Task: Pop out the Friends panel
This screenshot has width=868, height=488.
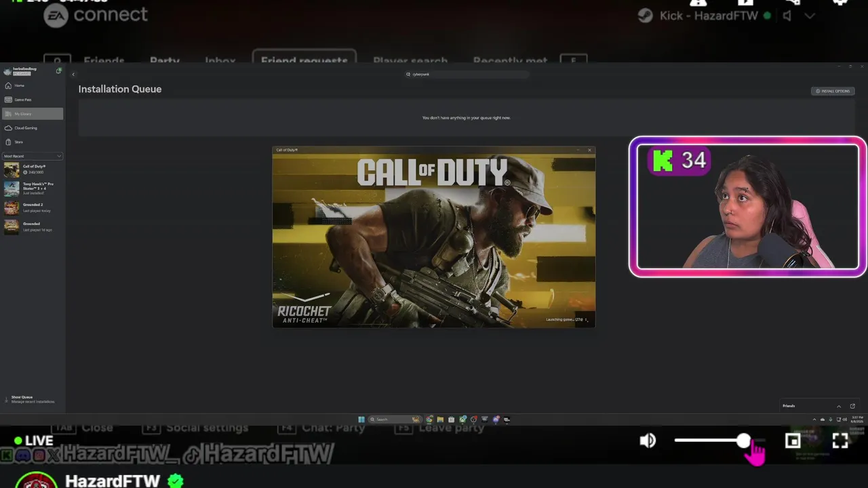Action: [x=852, y=406]
